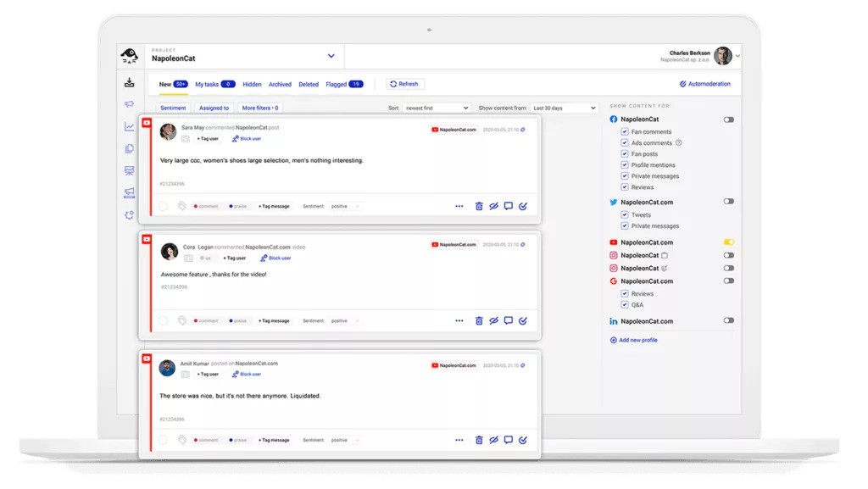Toggle Twitter NapoleonCat.com profile switch
Viewport: 868px width, 489px height.
(x=728, y=202)
